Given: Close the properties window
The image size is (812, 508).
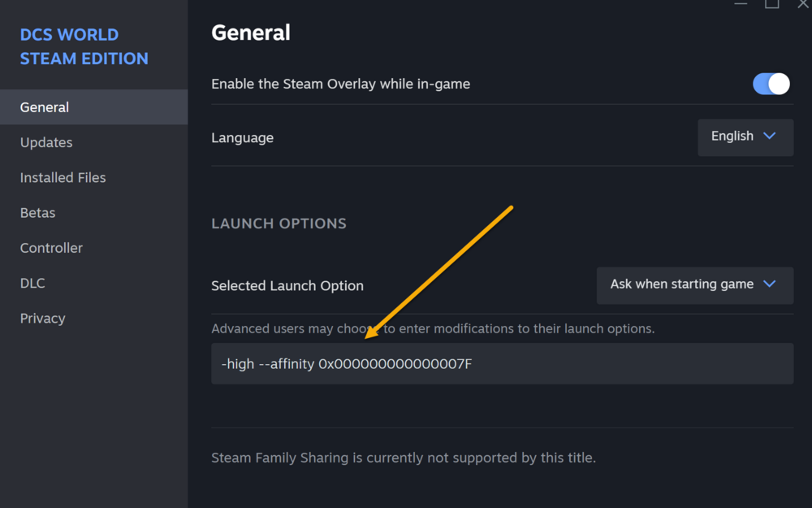Looking at the screenshot, I should click(803, 4).
